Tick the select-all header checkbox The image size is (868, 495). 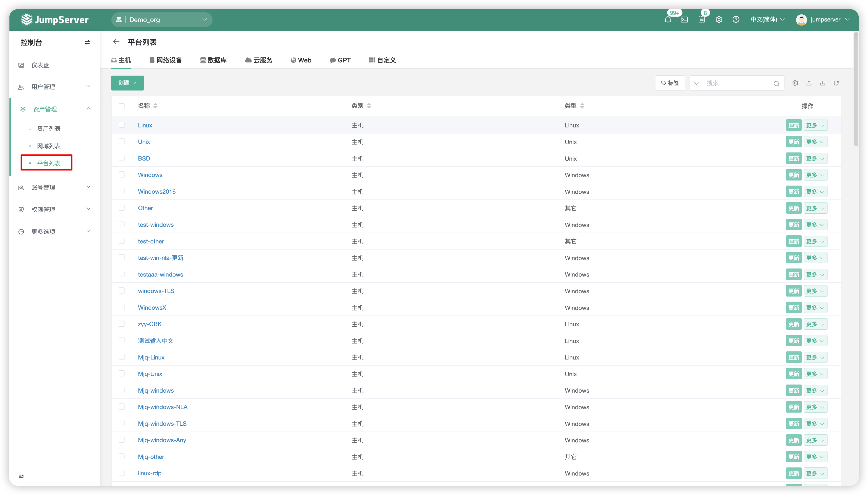(x=121, y=106)
